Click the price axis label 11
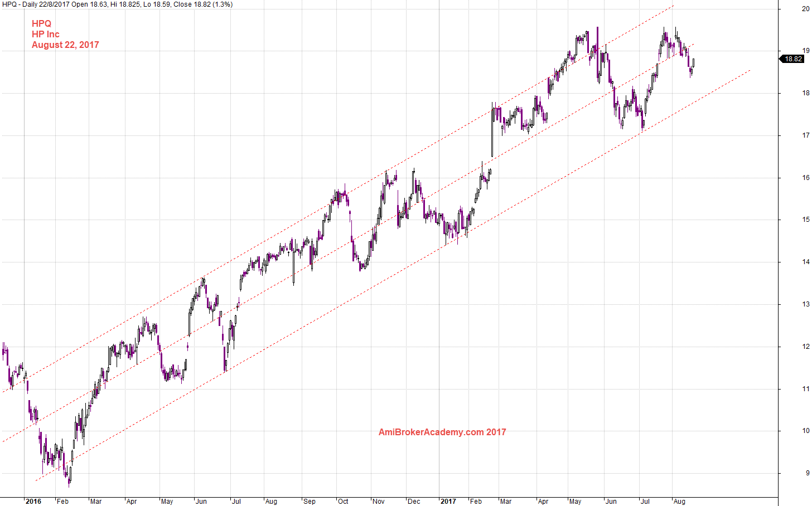This screenshot has height=506, width=812. click(806, 389)
